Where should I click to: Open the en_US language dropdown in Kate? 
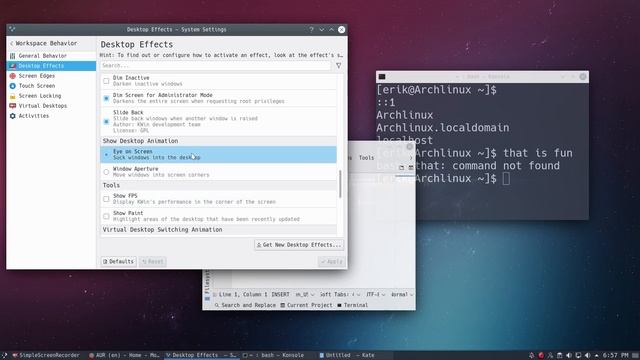coord(305,294)
